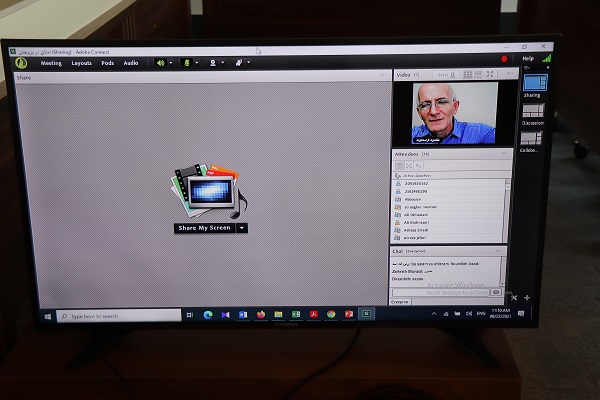This screenshot has width=600, height=400.
Task: Switch to the Sharing layout thumbnail
Action: click(x=534, y=83)
